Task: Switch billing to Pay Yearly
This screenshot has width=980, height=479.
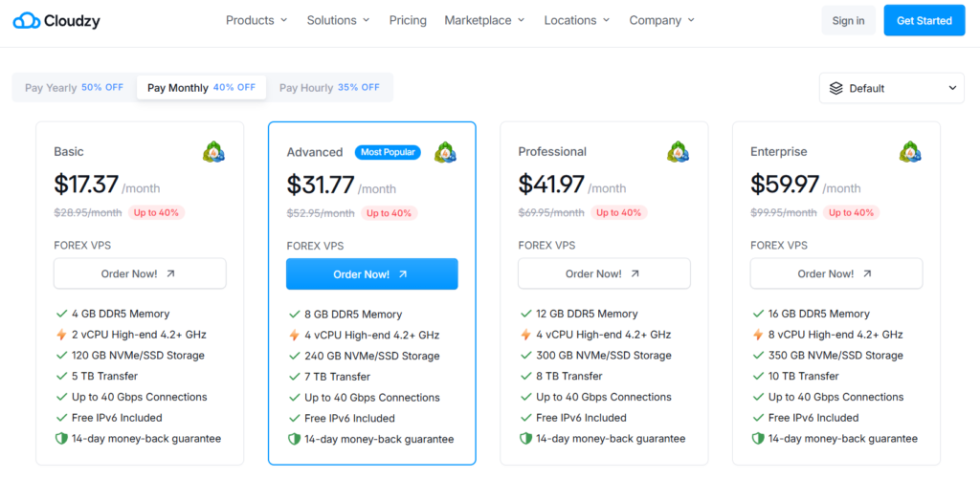Action: [74, 88]
